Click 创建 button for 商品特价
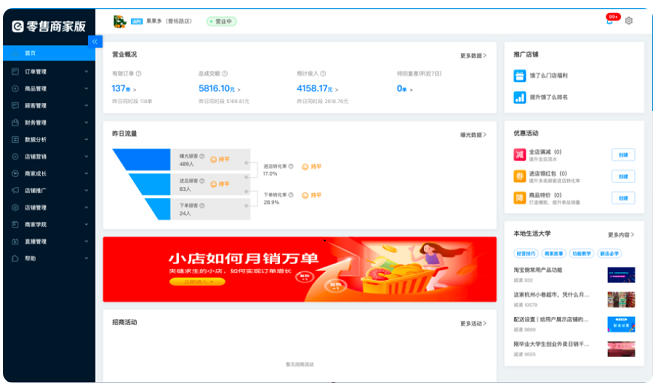This screenshot has height=390, width=657. [x=623, y=198]
